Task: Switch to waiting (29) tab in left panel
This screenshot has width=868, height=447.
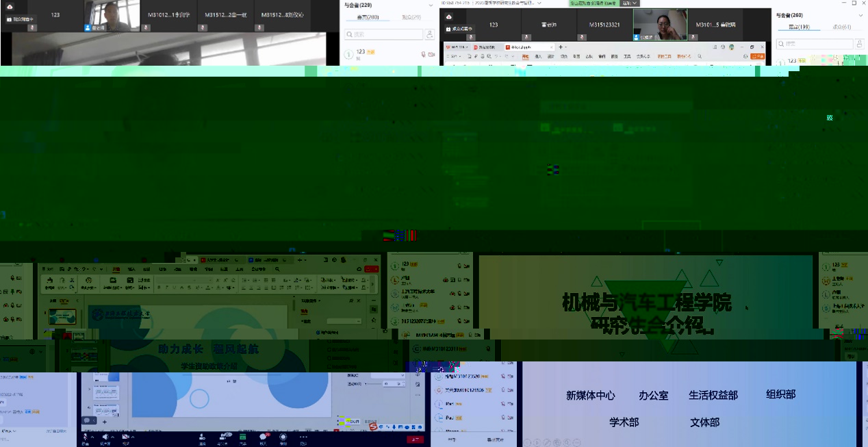Action: point(411,17)
